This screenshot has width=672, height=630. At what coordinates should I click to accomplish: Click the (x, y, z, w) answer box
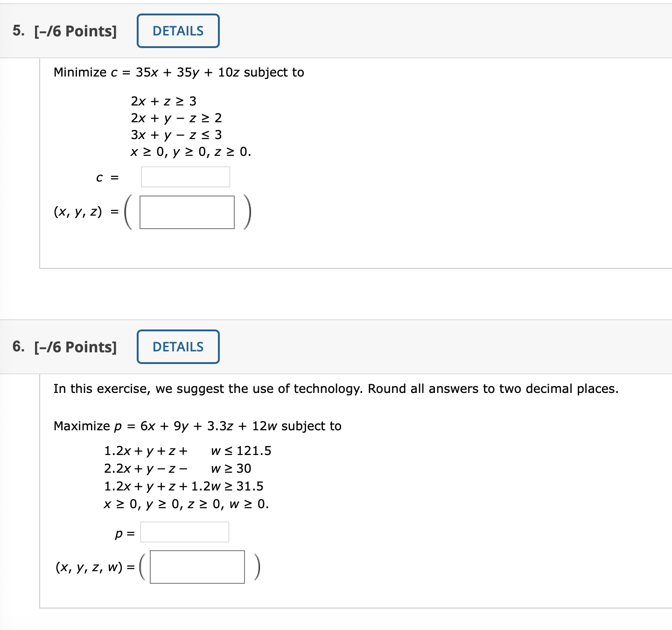197,567
